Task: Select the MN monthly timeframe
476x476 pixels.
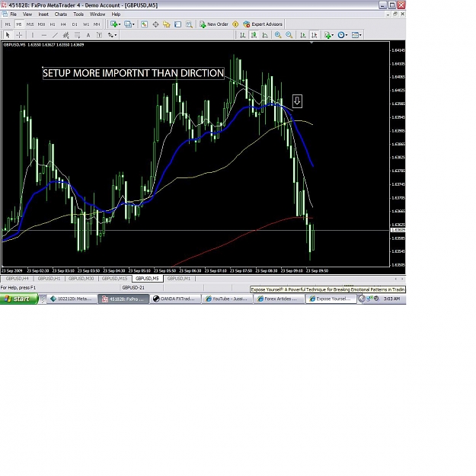Action: (x=97, y=24)
